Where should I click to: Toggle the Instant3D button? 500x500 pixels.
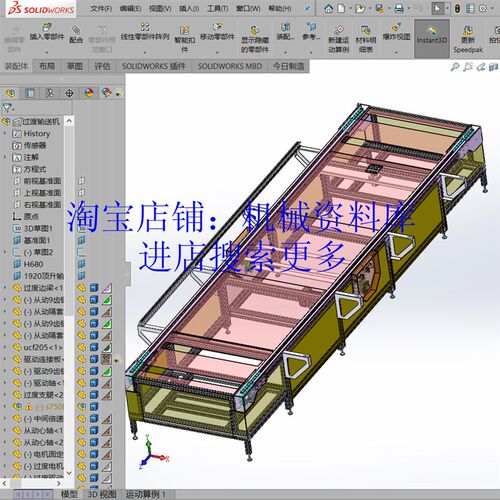(432, 38)
